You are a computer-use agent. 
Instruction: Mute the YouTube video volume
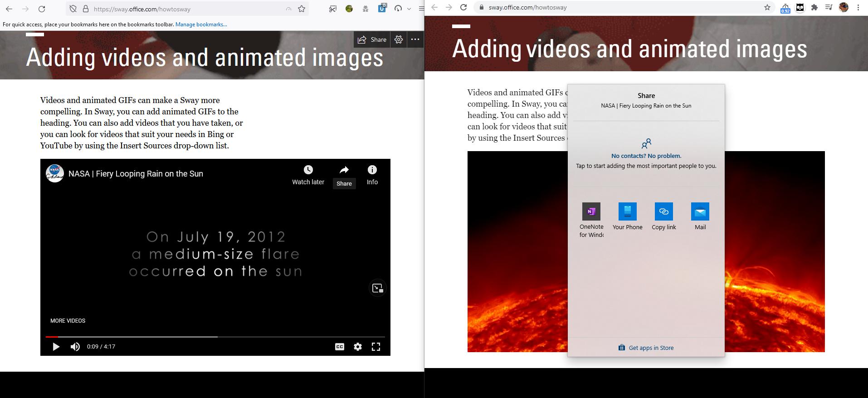tap(75, 347)
